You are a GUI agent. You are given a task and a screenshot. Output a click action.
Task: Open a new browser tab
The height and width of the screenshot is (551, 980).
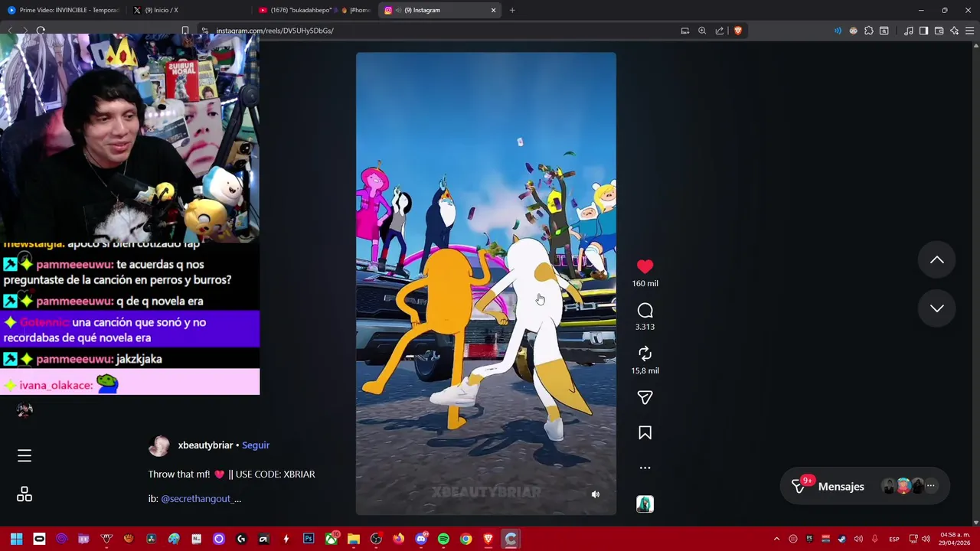(x=512, y=10)
